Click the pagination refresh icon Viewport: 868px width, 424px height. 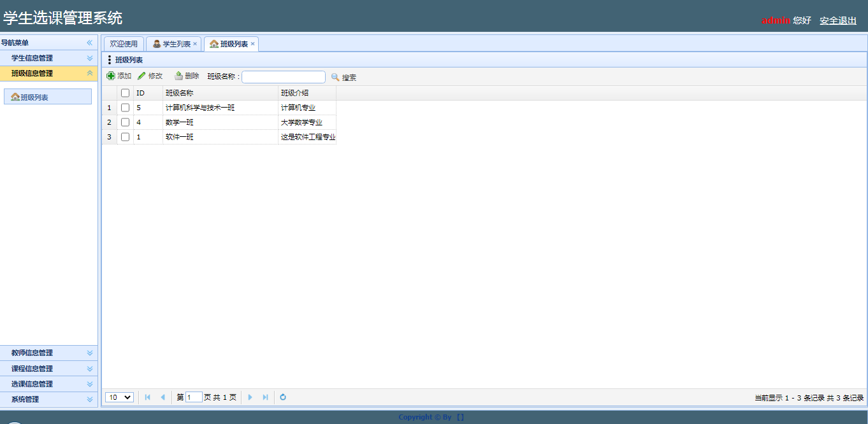click(283, 397)
